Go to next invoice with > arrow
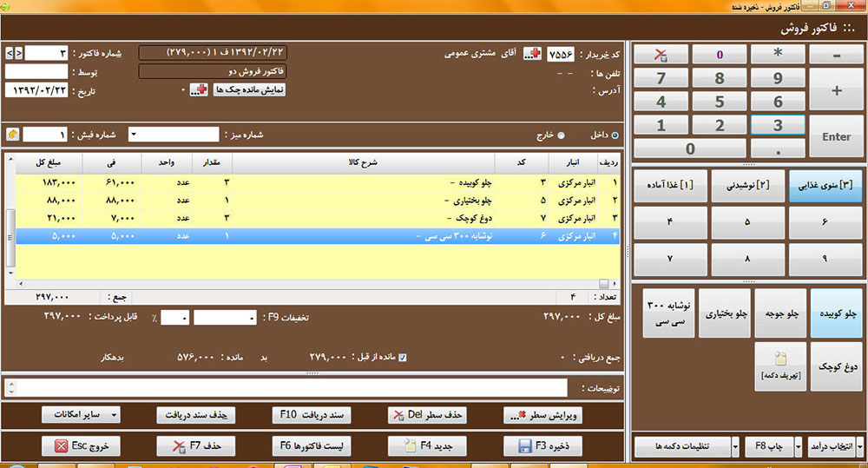The height and width of the screenshot is (468, 868). [x=19, y=53]
